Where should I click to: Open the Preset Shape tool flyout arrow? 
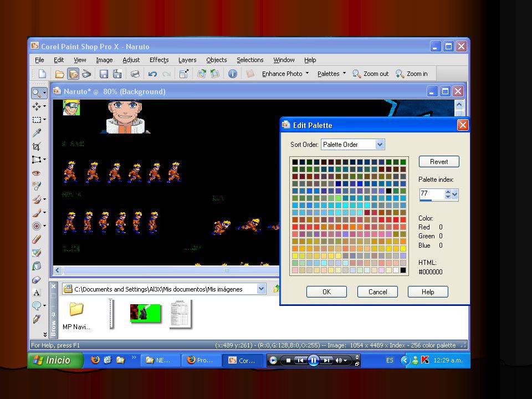44,306
